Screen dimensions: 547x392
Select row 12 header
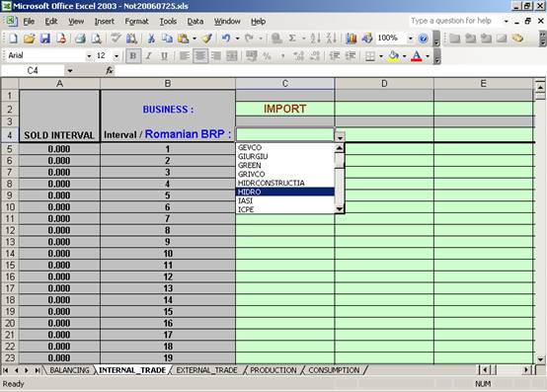pyautogui.click(x=10, y=230)
